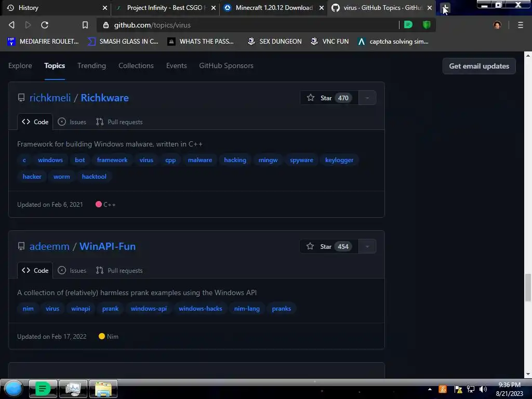Screen dimensions: 532x399
Task: Click the worm topic tag
Action: click(62, 177)
